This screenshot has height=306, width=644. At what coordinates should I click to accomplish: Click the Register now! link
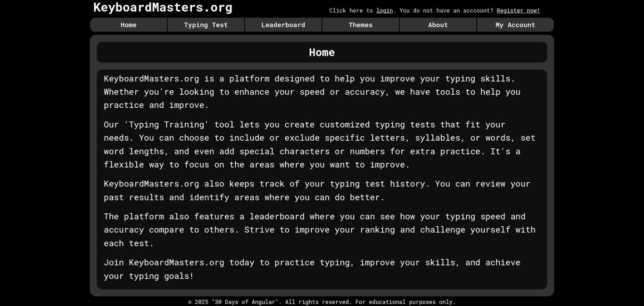[x=518, y=10]
